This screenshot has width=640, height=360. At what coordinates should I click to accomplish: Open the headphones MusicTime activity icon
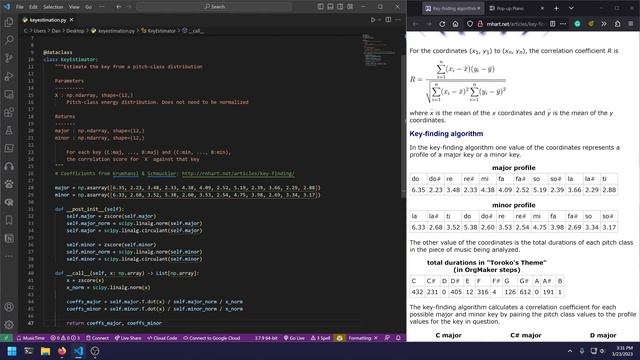point(9,166)
